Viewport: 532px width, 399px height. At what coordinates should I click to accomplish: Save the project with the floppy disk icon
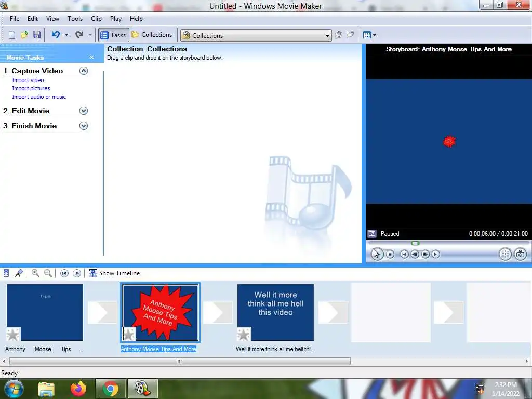[x=37, y=35]
